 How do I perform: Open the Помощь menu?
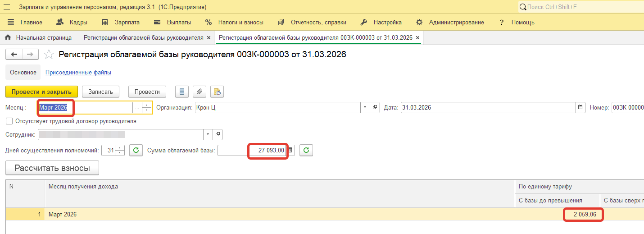[x=517, y=22]
